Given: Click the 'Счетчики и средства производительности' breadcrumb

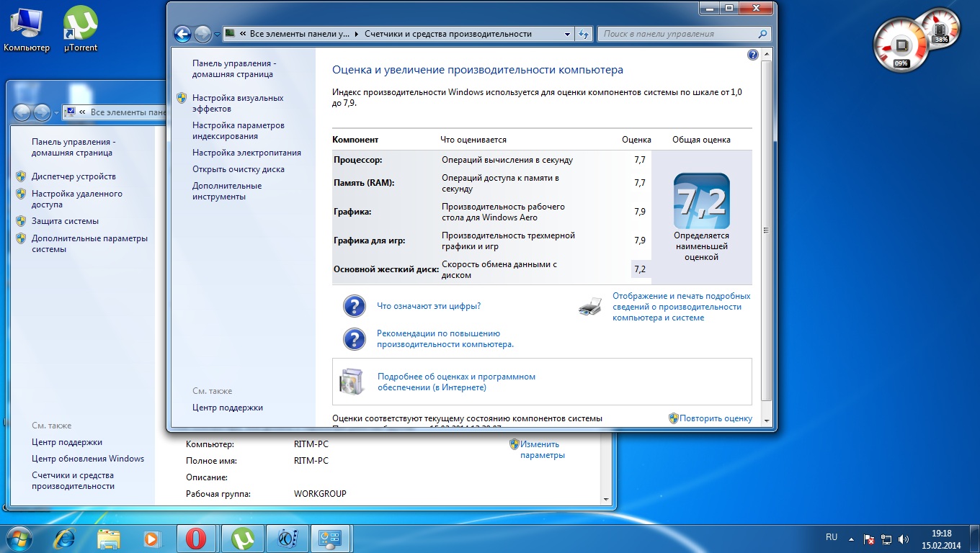Looking at the screenshot, I should pos(447,34).
